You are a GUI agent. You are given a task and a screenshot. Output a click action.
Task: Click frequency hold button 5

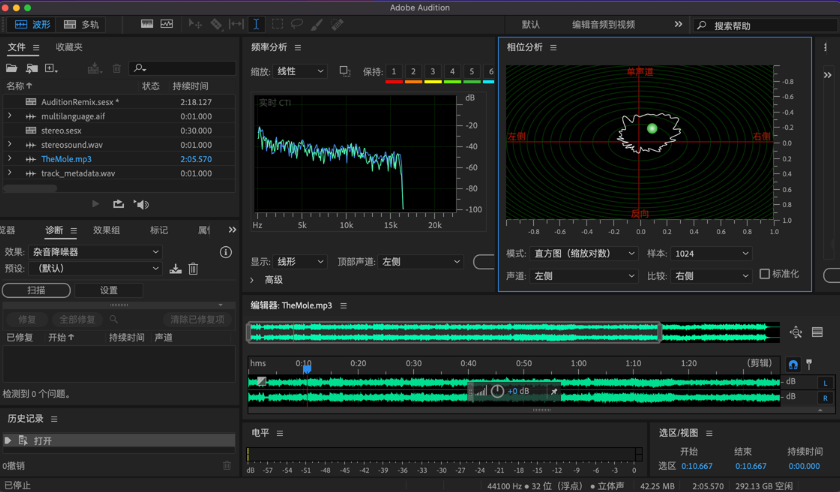(471, 71)
